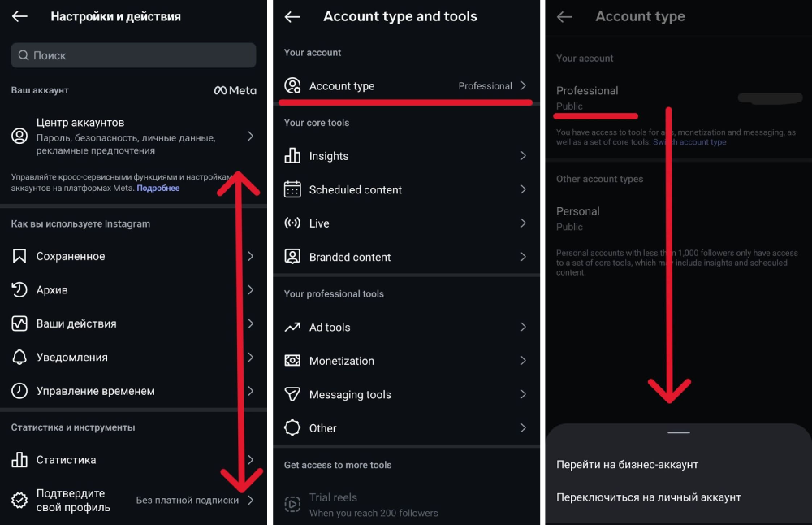Viewport: 812px width, 525px height.
Task: Tap the Scheduled content calendar icon
Action: [292, 189]
